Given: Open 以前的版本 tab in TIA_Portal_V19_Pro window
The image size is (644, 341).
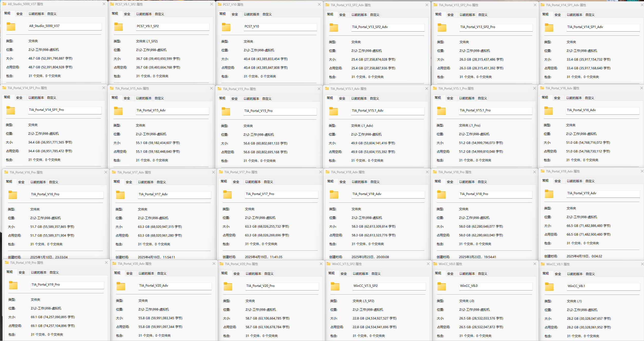Looking at the screenshot, I should coord(39,272).
